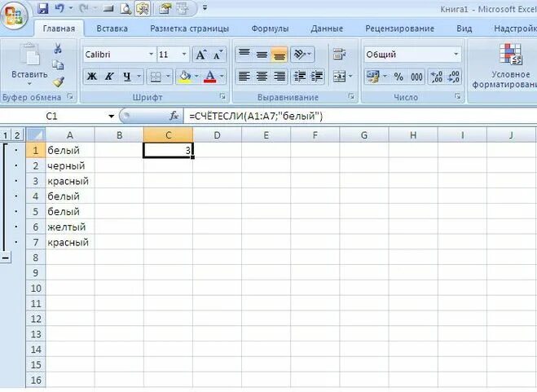Open the Рецензирование tab
Viewport: 537px width, 392px height.
399,29
